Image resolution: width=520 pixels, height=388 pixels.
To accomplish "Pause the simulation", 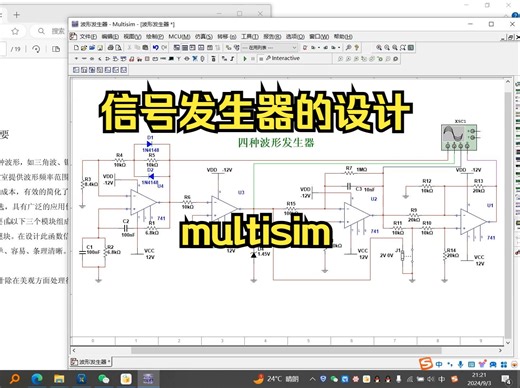I will tap(253, 58).
